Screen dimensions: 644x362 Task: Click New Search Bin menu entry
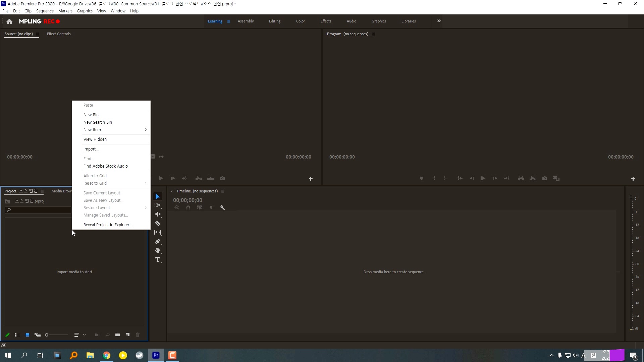(98, 122)
